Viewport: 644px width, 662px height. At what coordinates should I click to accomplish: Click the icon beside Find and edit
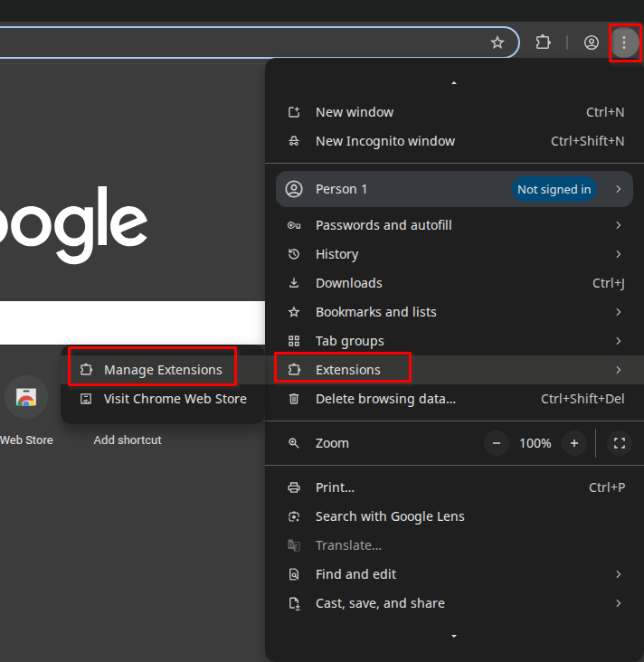tap(294, 574)
